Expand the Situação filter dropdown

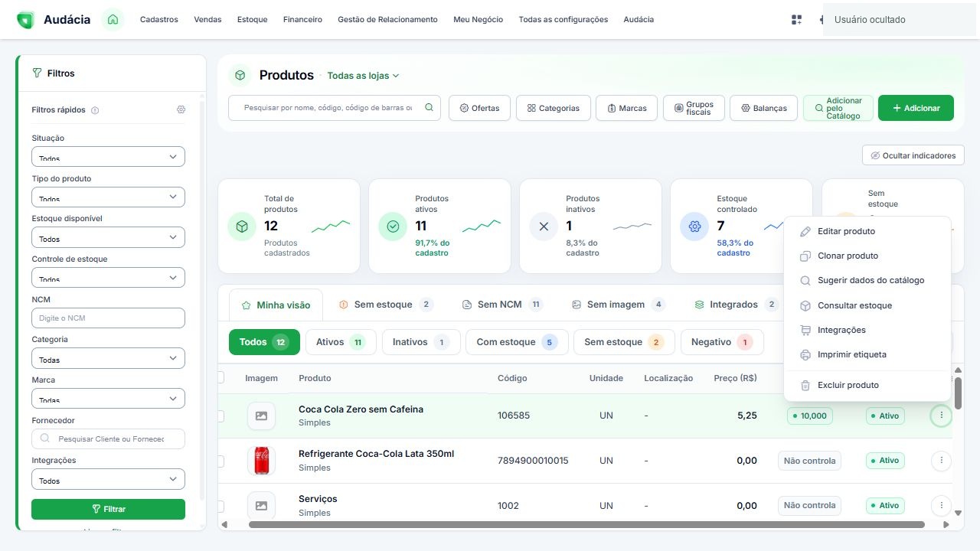tap(108, 157)
